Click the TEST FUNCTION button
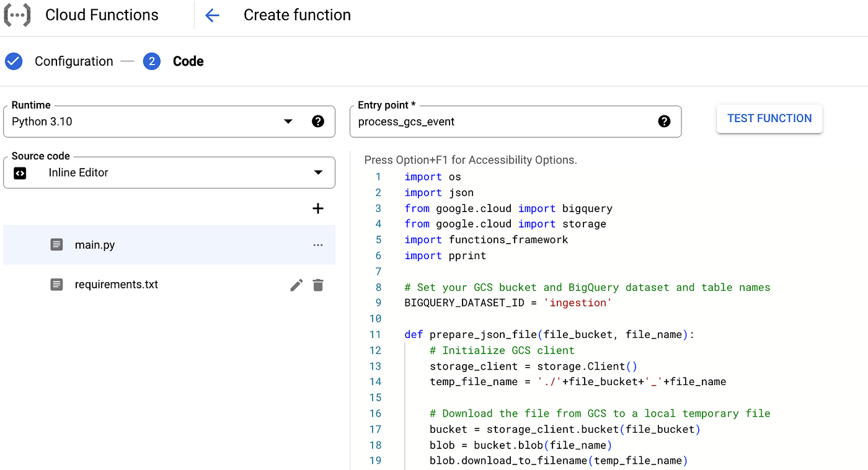 pos(769,118)
